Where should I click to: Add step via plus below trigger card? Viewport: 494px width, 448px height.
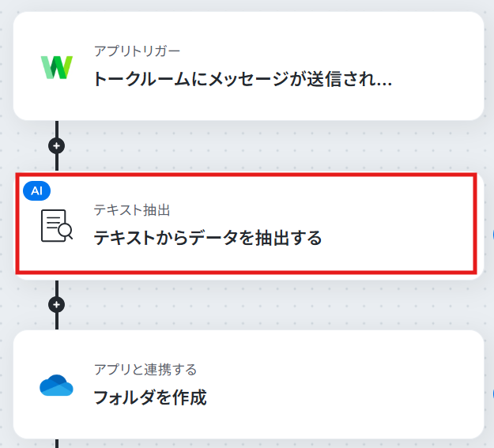pos(57,146)
